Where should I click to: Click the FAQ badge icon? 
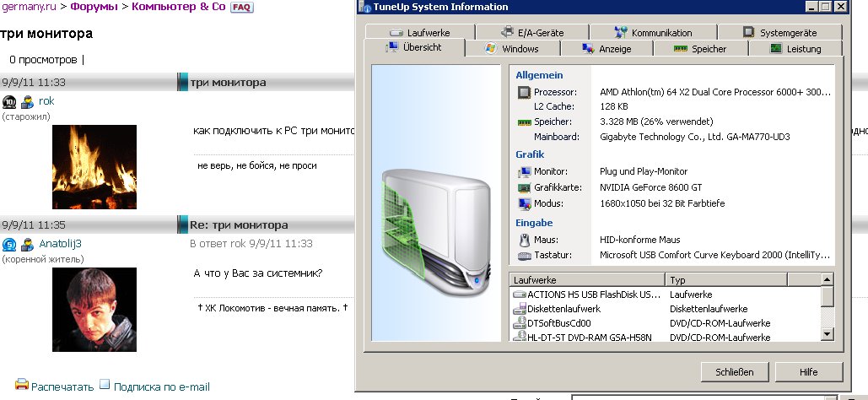(242, 8)
